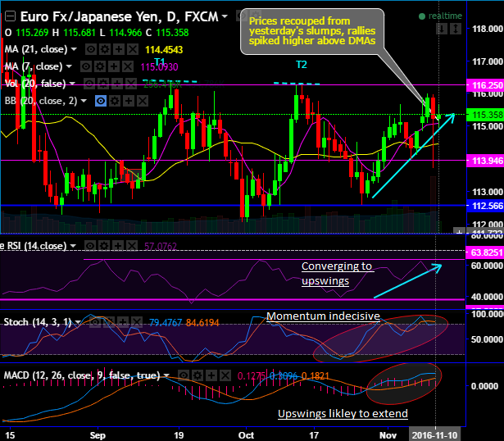Image resolution: width=504 pixels, height=441 pixels.
Task: Open MA (7, close) dropdown arrow
Action: pos(69,66)
